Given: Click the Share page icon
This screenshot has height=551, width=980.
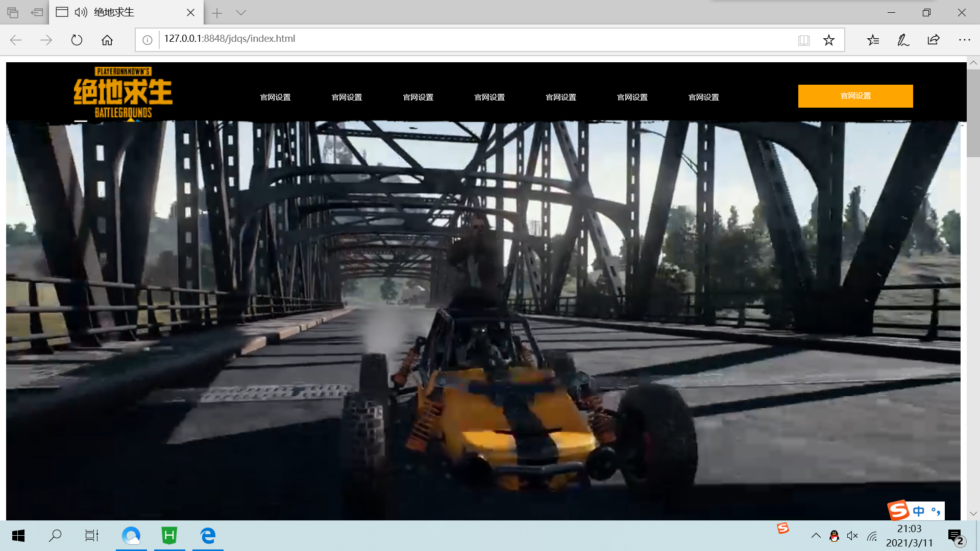Looking at the screenshot, I should [934, 40].
